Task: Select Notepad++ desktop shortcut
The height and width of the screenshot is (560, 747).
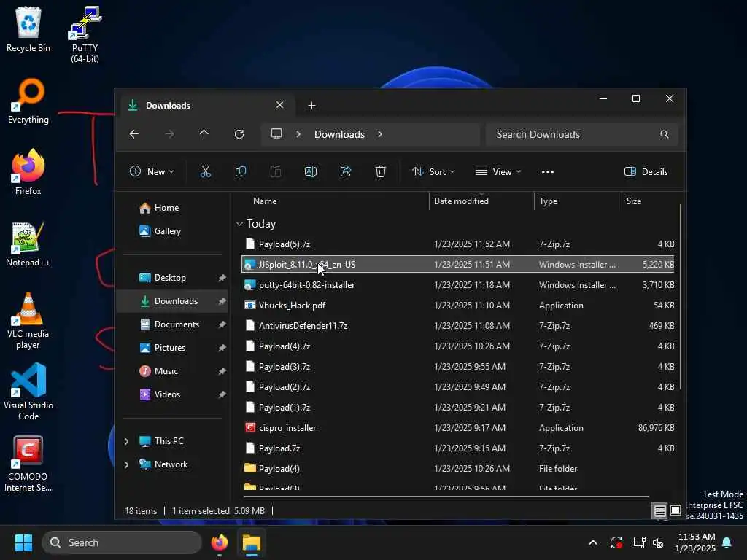Action: 28,244
